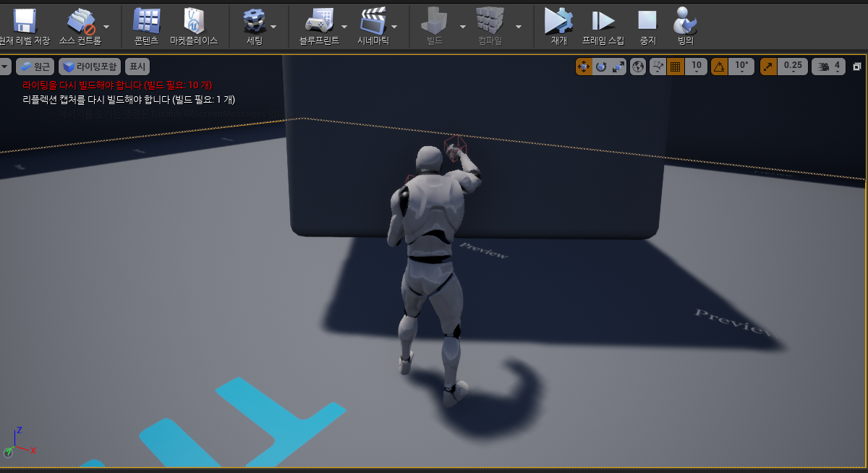
Task: Resume play with the 재개 button
Action: coord(559,27)
